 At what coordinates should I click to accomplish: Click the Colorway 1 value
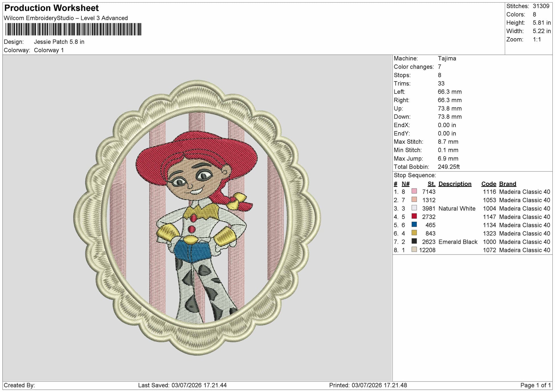(x=49, y=50)
